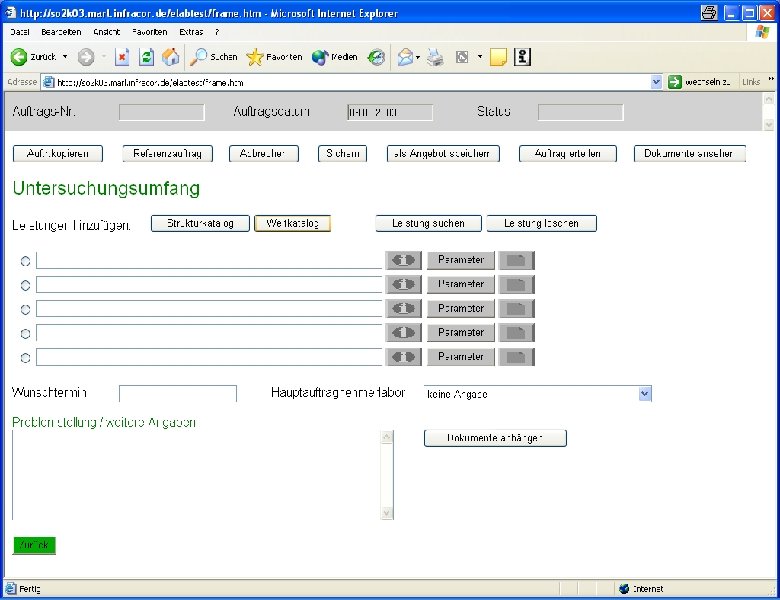This screenshot has height=600, width=780.
Task: Click als Angebot speichern button
Action: coord(443,154)
